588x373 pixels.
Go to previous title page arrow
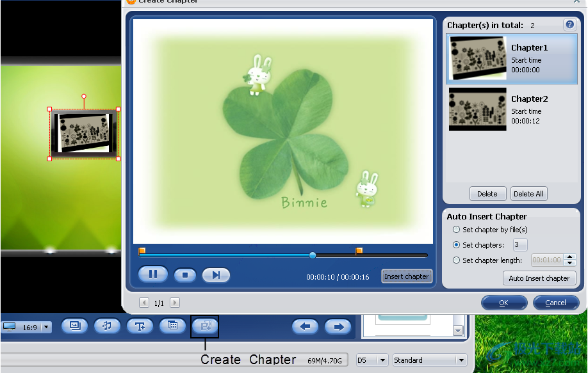point(144,303)
